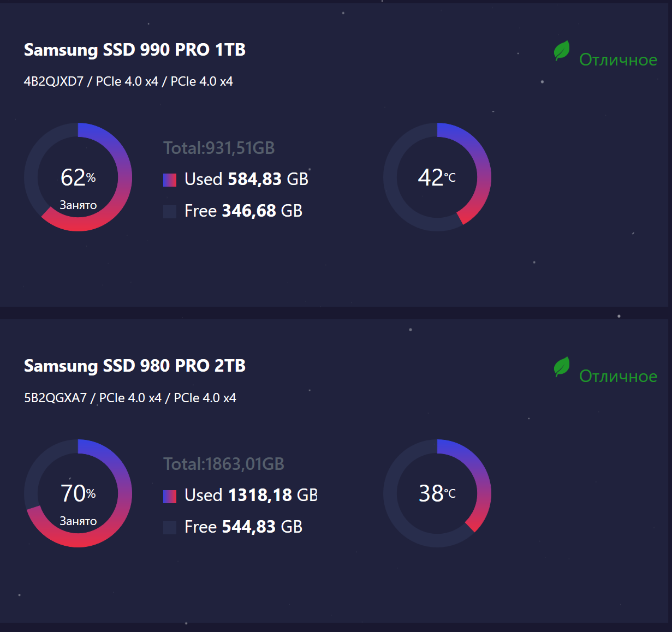Click the 5B2QGXA7 firmware and interface line

click(x=130, y=398)
